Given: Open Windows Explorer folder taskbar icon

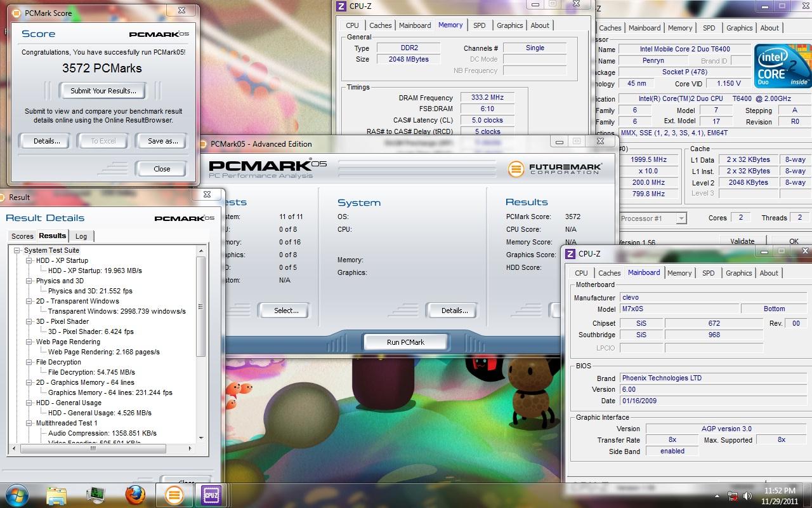Looking at the screenshot, I should [x=56, y=495].
